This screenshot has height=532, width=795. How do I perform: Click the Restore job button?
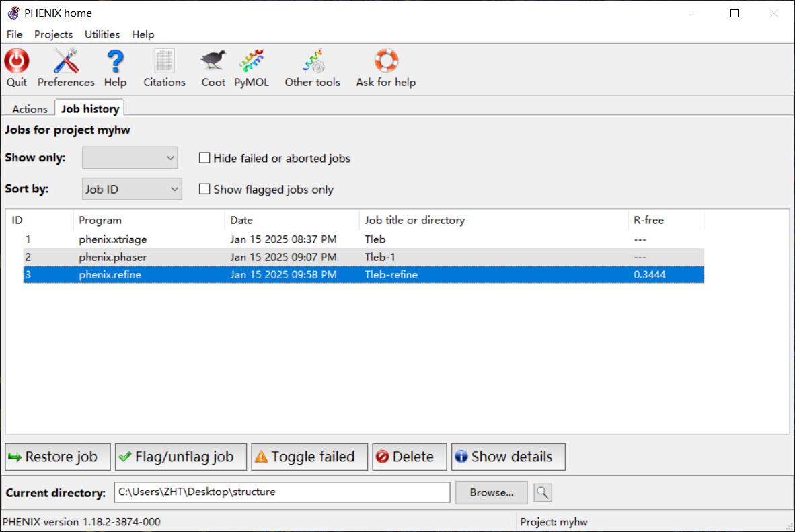tap(58, 457)
